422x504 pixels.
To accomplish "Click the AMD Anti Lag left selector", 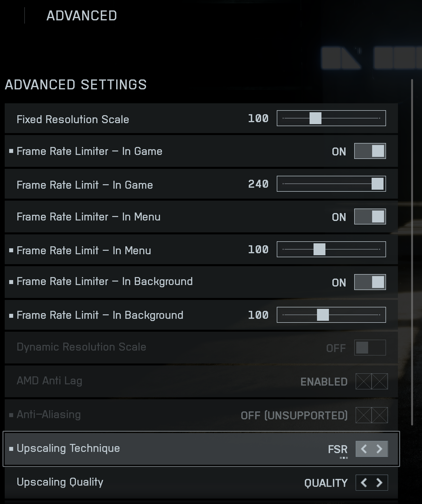I will [x=364, y=381].
